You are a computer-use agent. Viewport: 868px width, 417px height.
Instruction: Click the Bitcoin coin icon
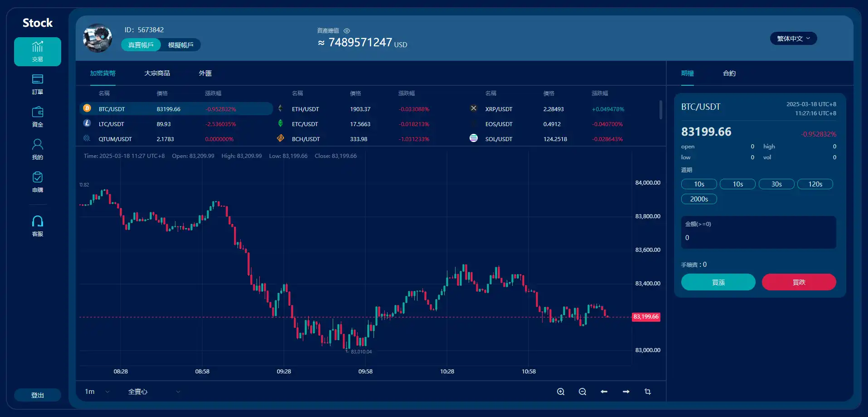click(87, 108)
